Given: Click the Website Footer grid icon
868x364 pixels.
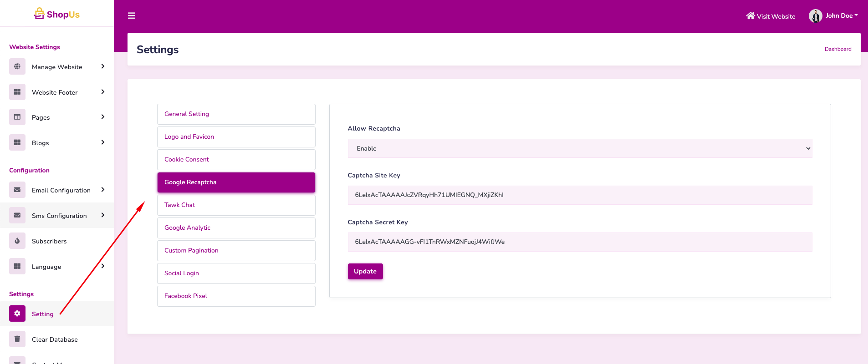Looking at the screenshot, I should [x=17, y=92].
